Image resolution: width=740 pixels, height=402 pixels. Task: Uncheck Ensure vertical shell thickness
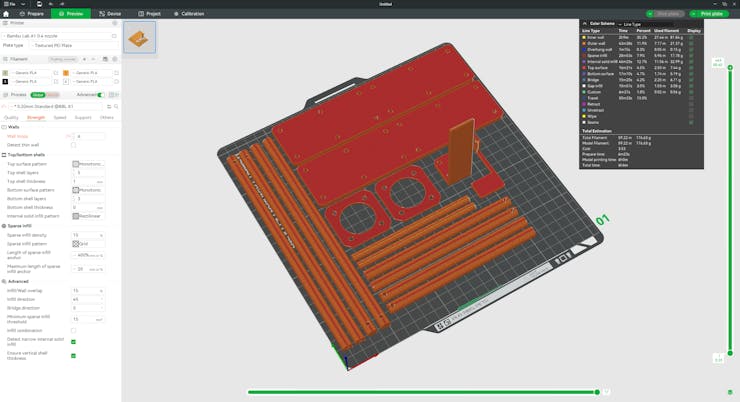tap(73, 355)
